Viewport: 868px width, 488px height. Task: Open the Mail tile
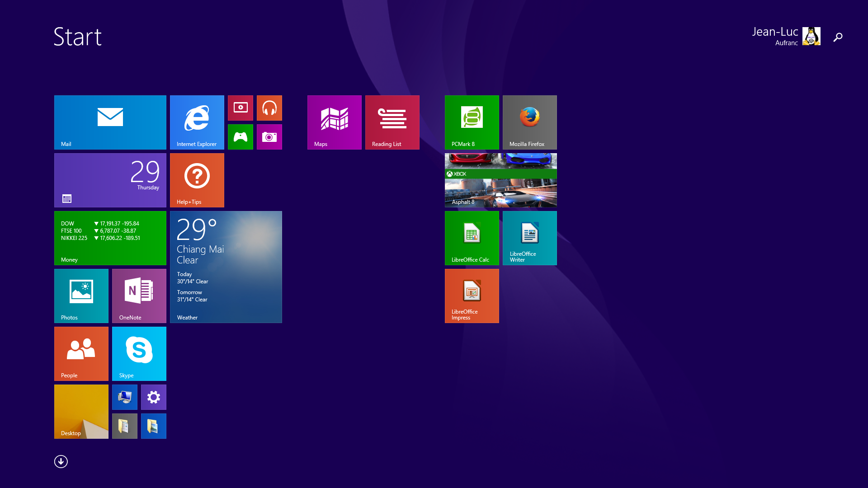coord(110,122)
